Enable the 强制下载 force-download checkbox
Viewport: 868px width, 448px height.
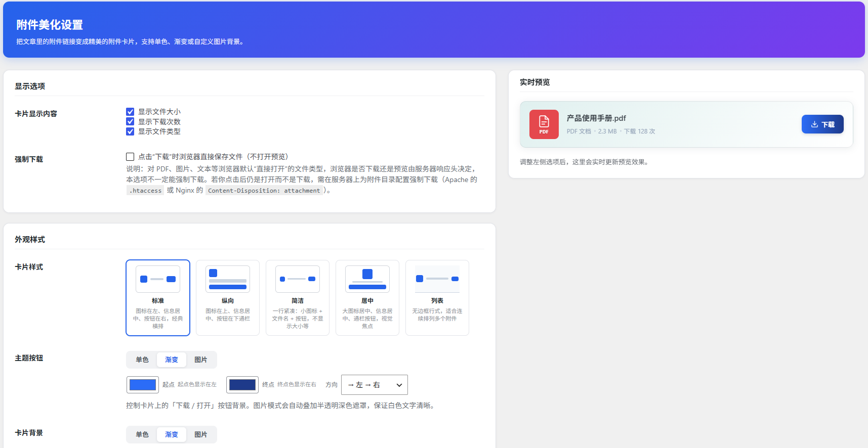130,157
